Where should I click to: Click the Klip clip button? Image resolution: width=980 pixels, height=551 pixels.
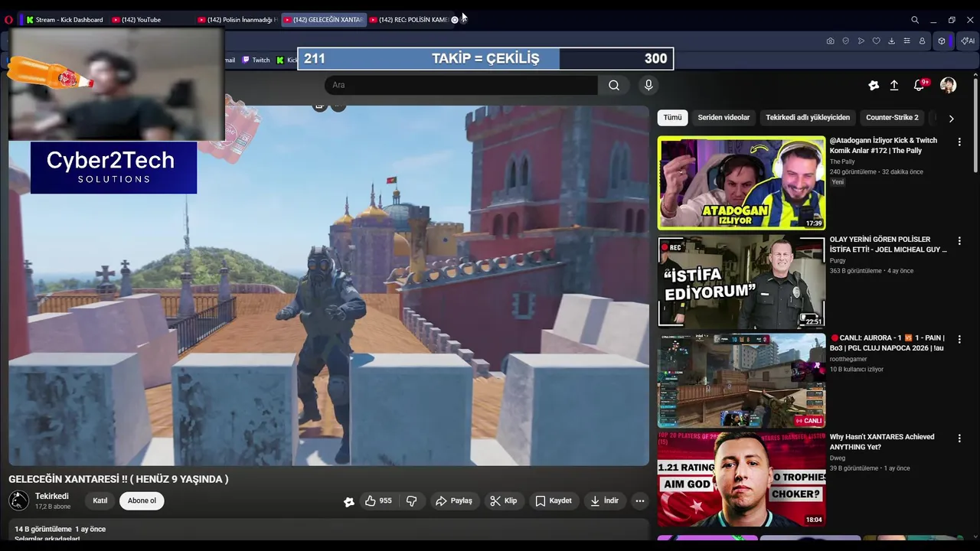pos(504,500)
